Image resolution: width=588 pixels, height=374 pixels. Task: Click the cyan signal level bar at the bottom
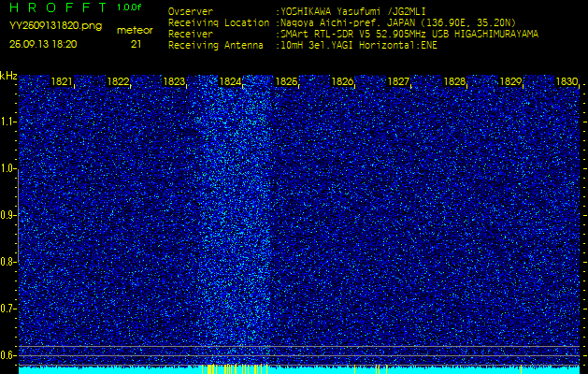tap(299, 370)
